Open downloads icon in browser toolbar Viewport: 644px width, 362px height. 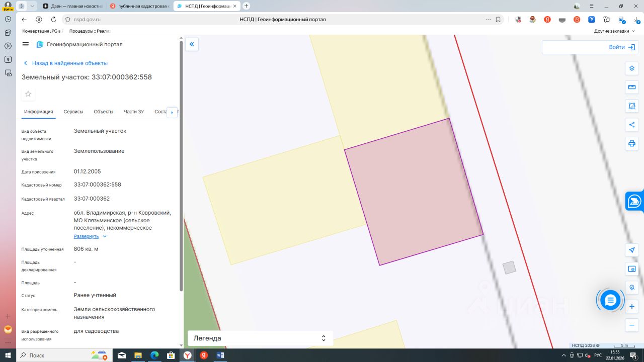pos(636,20)
